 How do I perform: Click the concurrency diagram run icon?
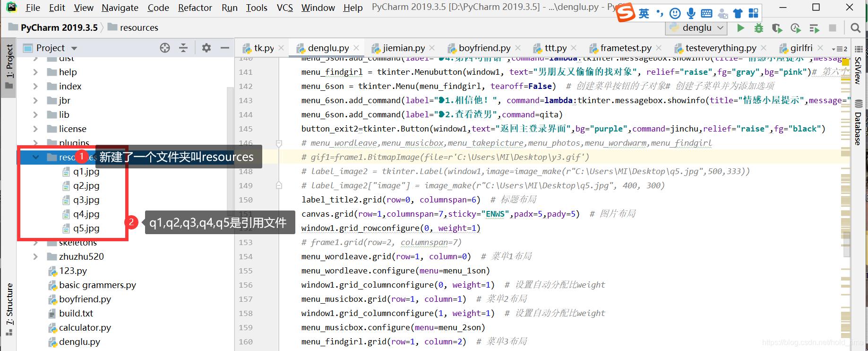(814, 28)
